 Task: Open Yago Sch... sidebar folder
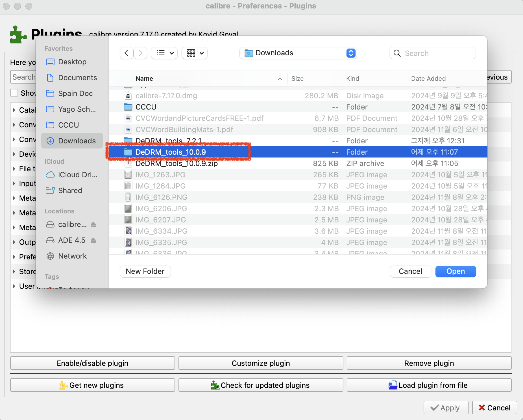(x=72, y=109)
